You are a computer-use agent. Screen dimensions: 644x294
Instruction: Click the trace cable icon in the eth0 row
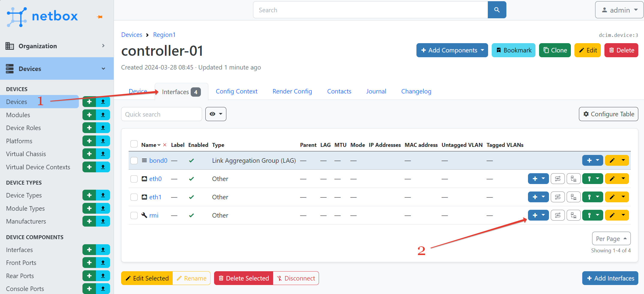pyautogui.click(x=558, y=179)
